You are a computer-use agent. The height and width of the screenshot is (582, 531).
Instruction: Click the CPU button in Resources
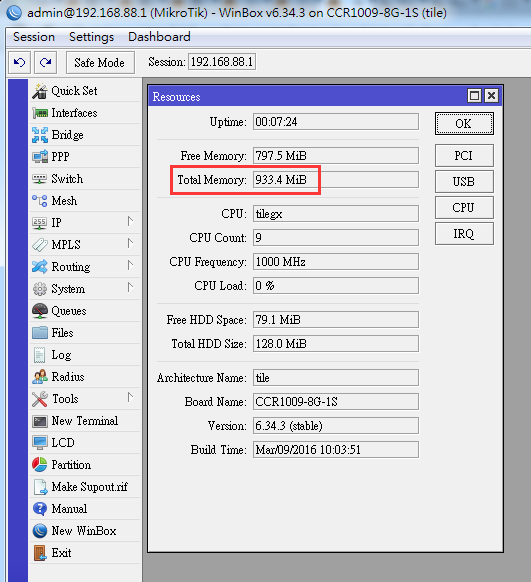click(x=464, y=207)
